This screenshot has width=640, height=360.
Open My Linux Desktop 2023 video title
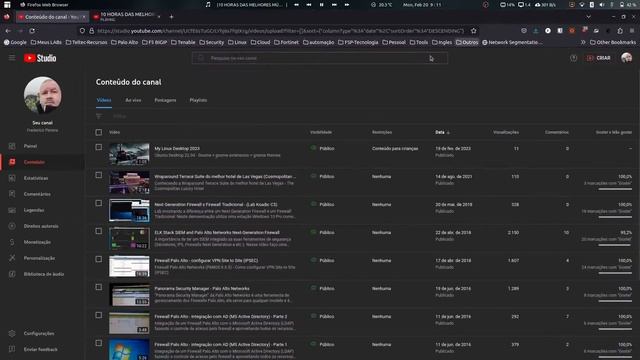pyautogui.click(x=177, y=149)
